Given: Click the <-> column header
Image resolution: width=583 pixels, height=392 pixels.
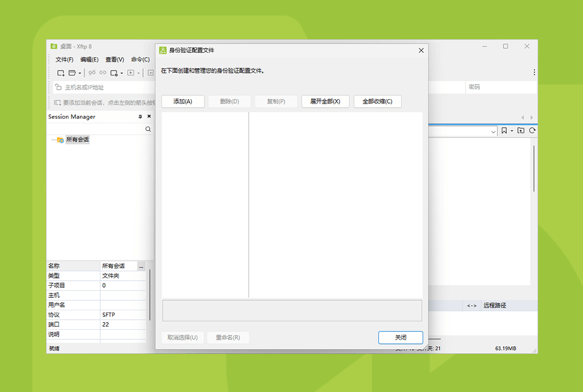Looking at the screenshot, I should click(x=471, y=305).
